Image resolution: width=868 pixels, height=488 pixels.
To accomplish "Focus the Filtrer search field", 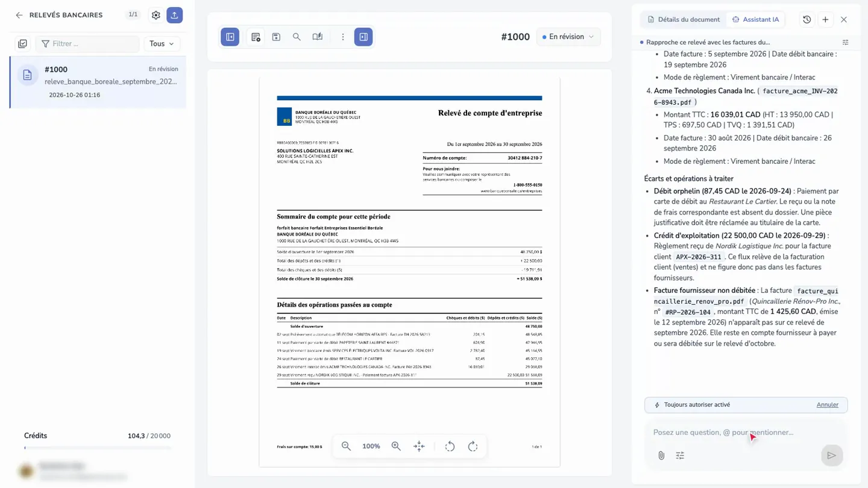I will [87, 44].
